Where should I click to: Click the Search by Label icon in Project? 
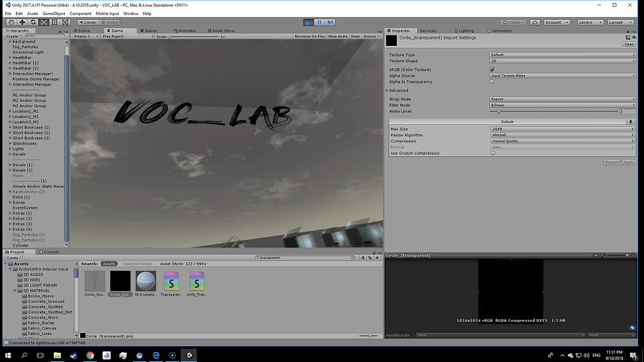pyautogui.click(x=370, y=258)
